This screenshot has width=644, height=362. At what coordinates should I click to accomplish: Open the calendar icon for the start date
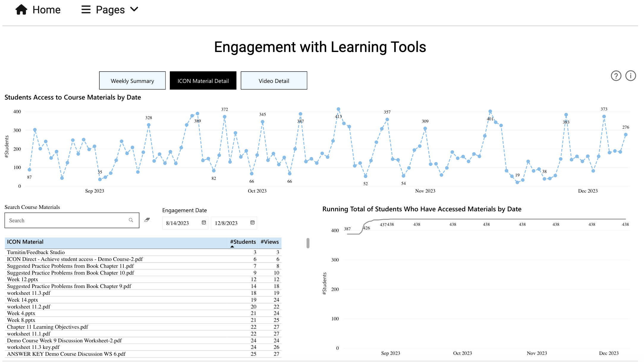[x=203, y=223]
